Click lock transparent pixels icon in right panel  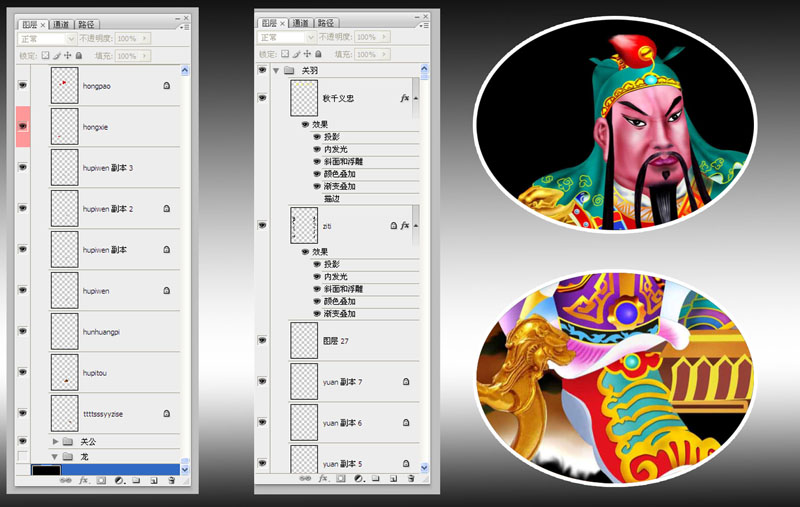point(285,54)
